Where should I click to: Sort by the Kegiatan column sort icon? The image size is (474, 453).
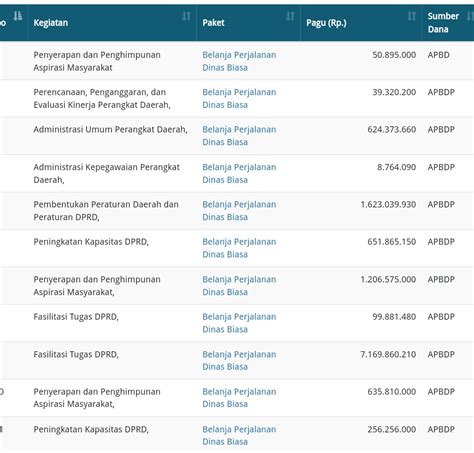tap(186, 16)
